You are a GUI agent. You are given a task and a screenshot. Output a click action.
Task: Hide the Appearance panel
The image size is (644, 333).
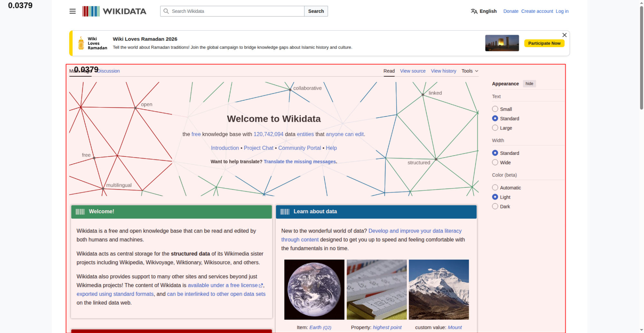529,84
